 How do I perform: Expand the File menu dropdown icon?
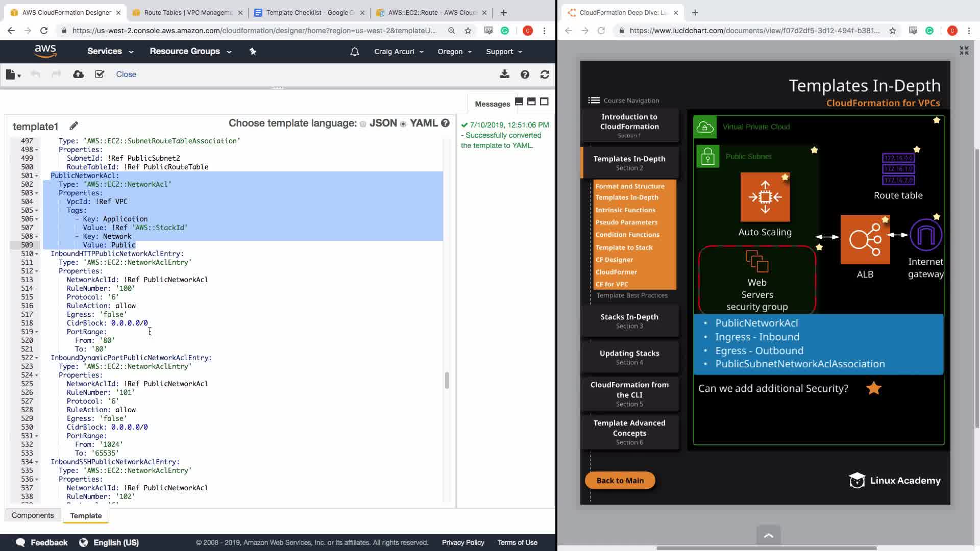pos(13,74)
